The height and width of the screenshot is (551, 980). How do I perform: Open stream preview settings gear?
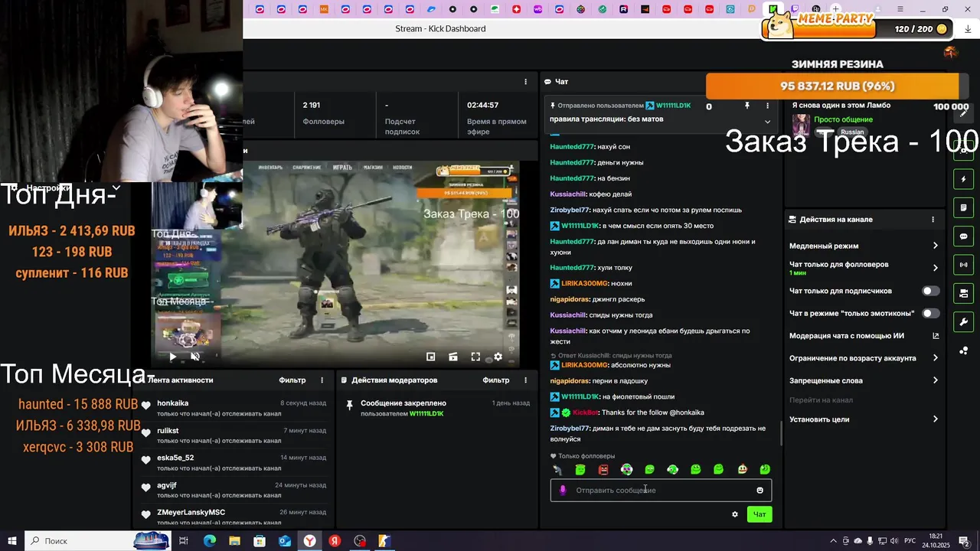498,357
